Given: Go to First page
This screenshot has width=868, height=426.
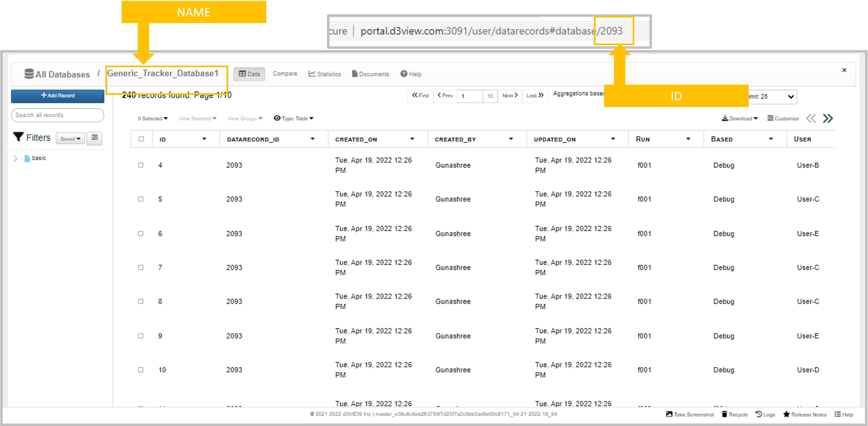Looking at the screenshot, I should coord(420,96).
